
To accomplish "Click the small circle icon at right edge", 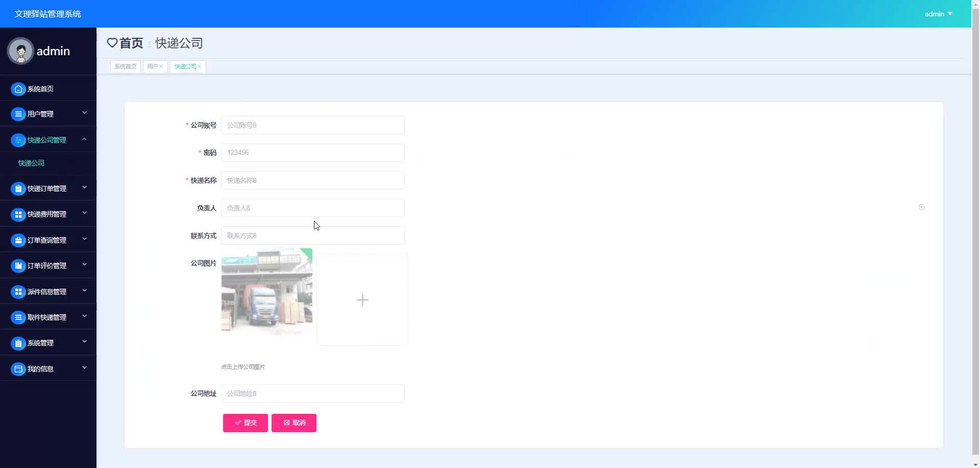I will [921, 207].
